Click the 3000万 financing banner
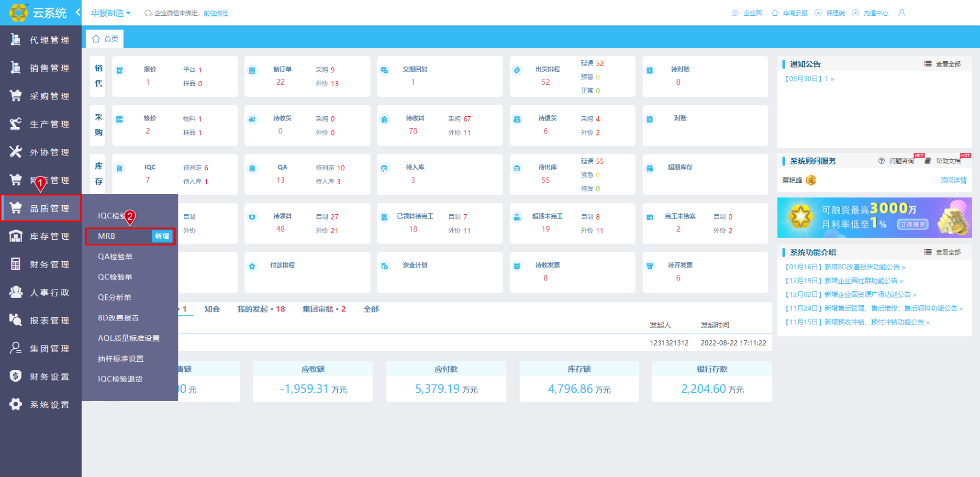Screen dimensions: 980x477 click(x=874, y=218)
